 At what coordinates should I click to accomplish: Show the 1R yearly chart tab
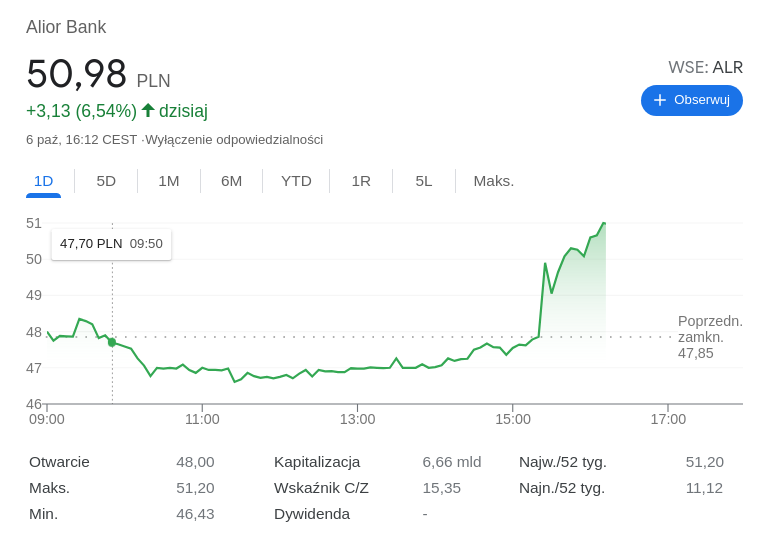(361, 181)
